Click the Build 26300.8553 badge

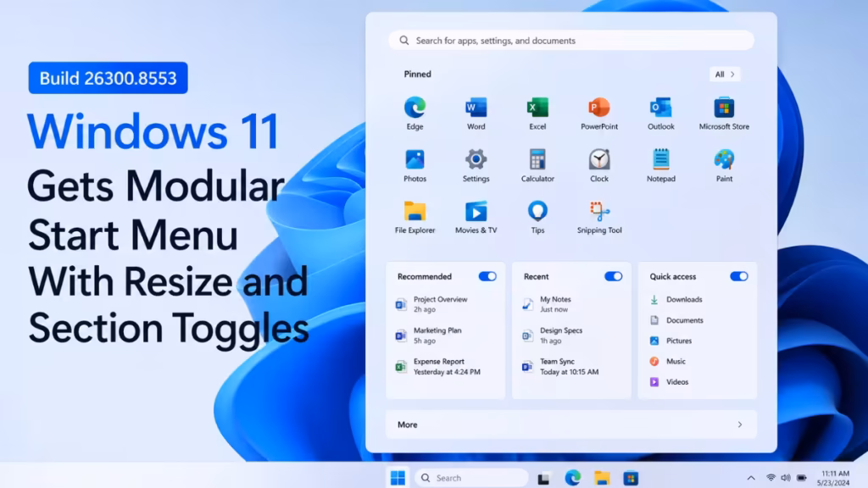click(x=108, y=78)
